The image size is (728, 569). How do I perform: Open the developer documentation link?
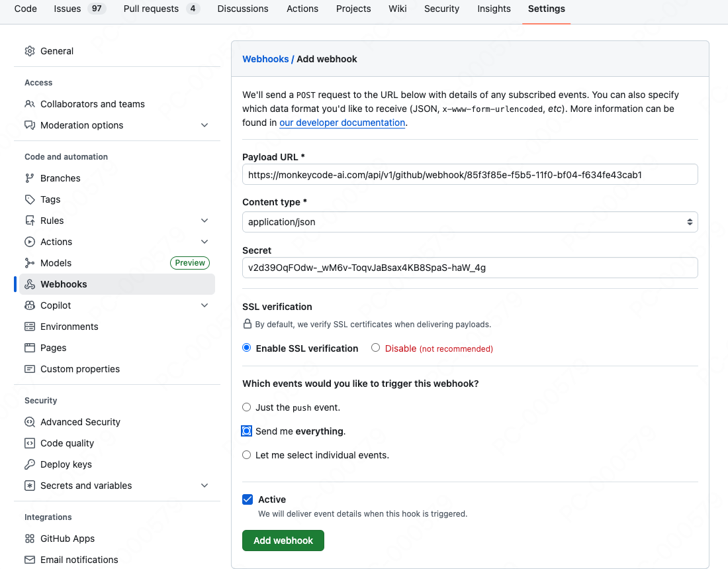point(342,123)
